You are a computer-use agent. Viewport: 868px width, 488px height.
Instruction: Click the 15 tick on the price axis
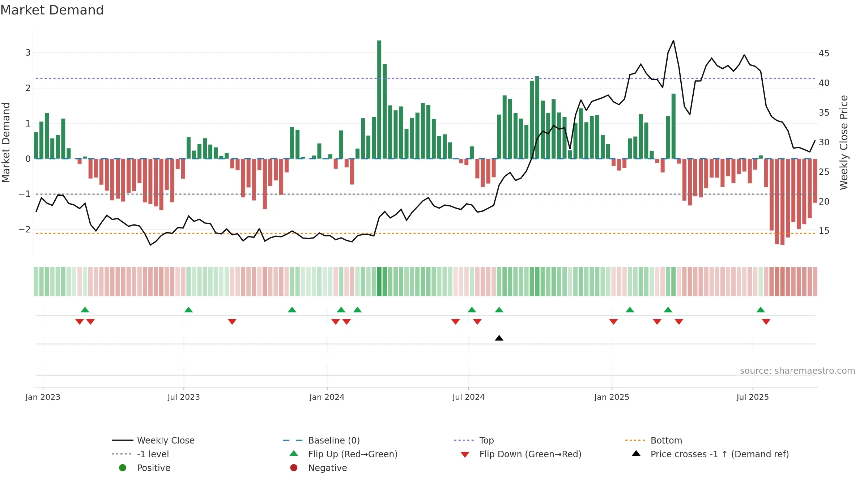(x=824, y=231)
